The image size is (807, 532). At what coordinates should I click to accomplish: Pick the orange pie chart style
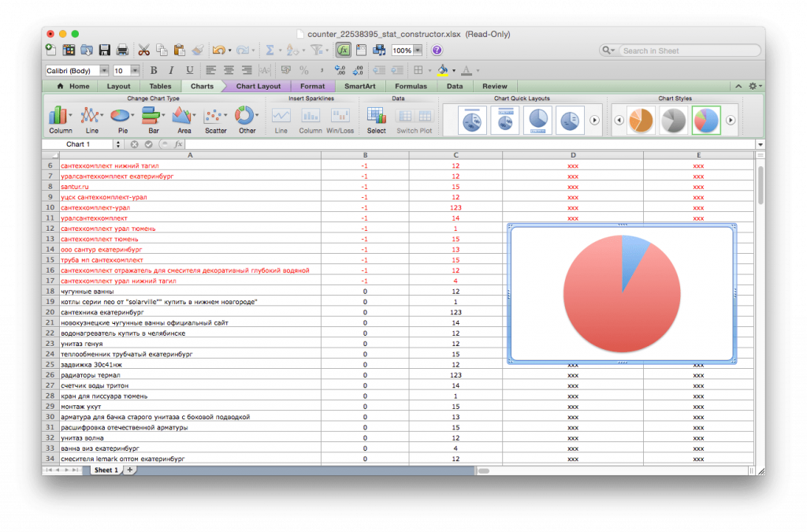[641, 120]
